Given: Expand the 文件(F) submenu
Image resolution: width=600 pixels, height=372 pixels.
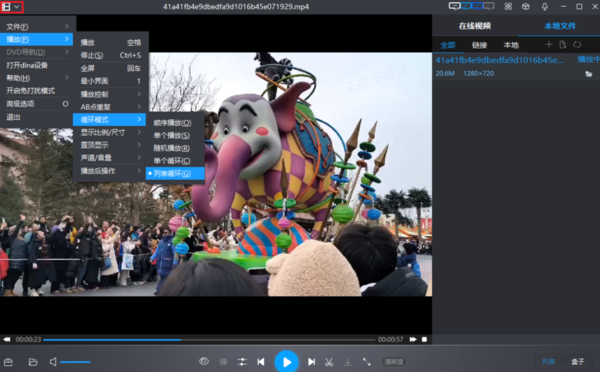Looking at the screenshot, I should [37, 26].
